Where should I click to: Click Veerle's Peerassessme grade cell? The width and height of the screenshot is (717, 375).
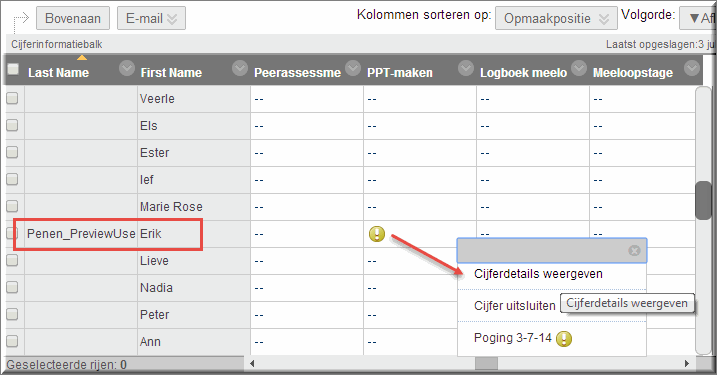[307, 99]
